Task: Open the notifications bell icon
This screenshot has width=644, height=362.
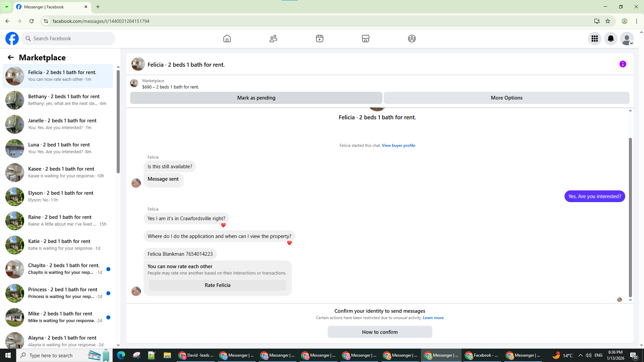Action: [x=611, y=39]
